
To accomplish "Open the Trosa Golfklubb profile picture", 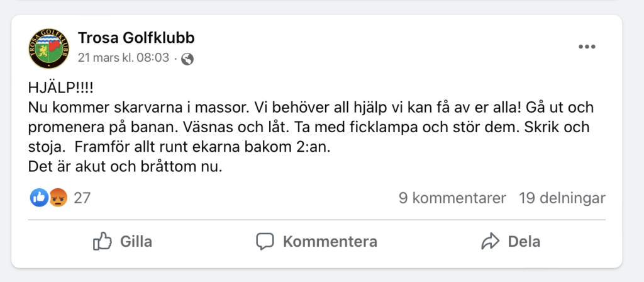I will (x=48, y=48).
